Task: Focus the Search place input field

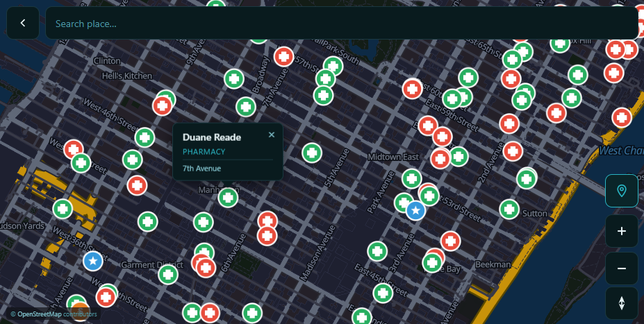Action: (342, 23)
